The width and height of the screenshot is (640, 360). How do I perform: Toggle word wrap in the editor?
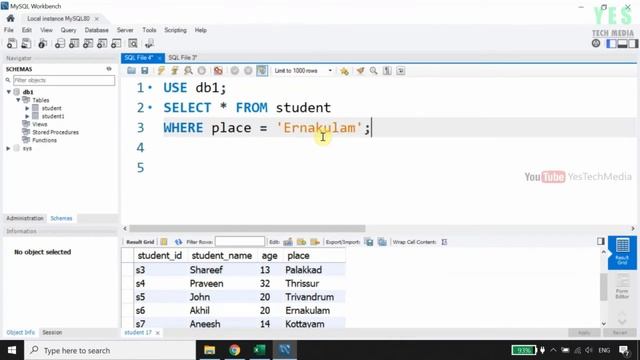(x=401, y=71)
